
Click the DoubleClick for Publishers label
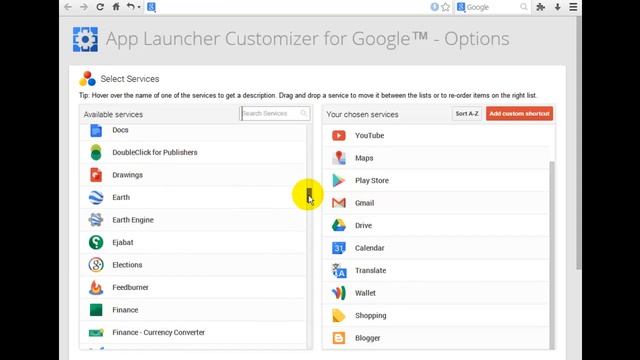pyautogui.click(x=155, y=152)
